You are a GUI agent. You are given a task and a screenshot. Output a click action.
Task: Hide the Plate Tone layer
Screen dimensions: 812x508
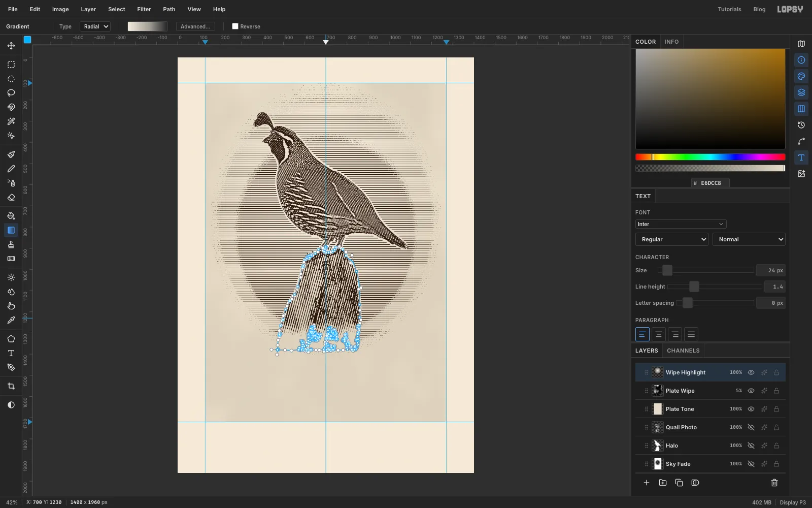click(x=751, y=409)
